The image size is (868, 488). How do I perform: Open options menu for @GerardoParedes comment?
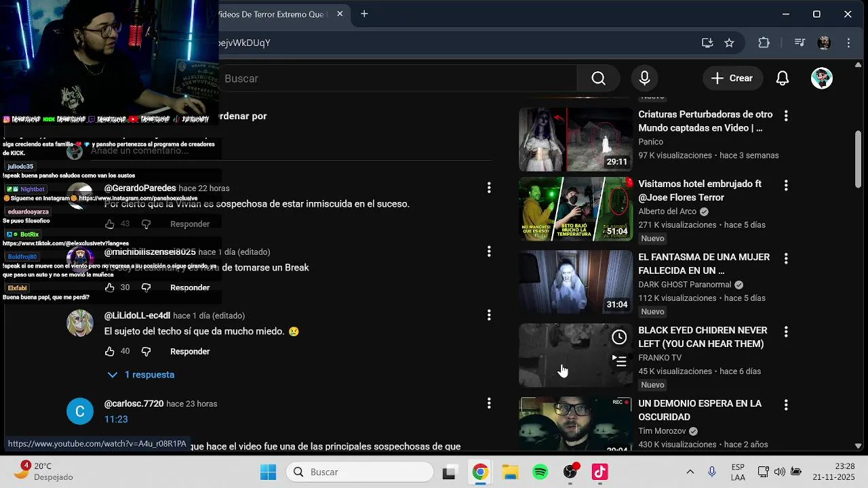pyautogui.click(x=489, y=188)
